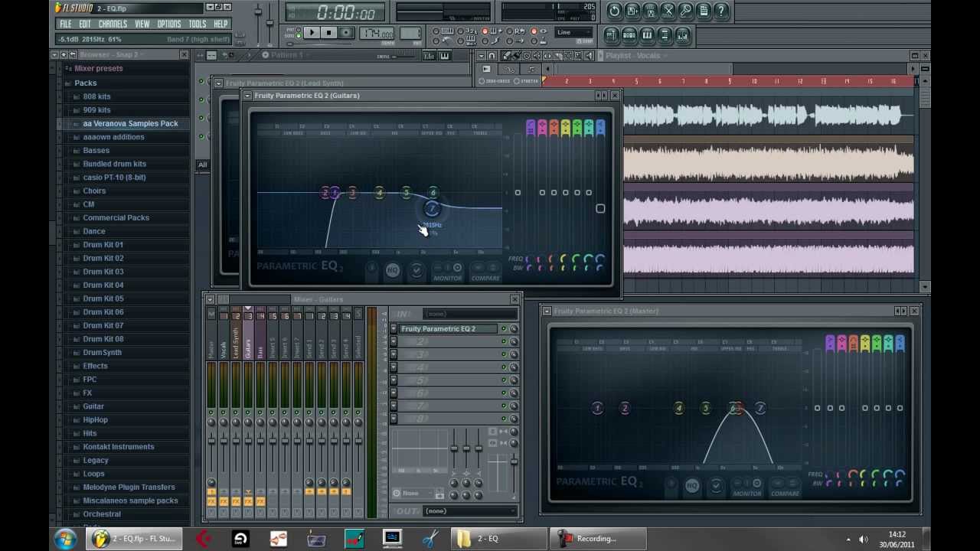Mute the Guitars mixer track
Screen dimensions: 980x551
coord(248,413)
